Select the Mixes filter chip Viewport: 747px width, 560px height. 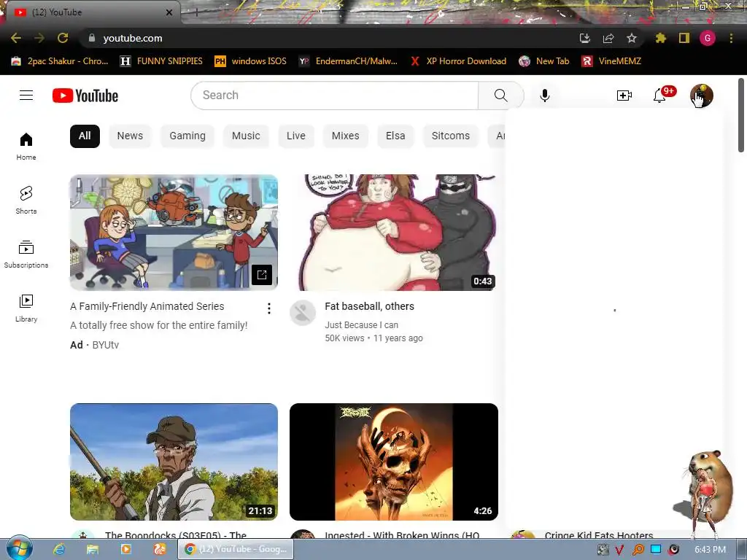click(345, 136)
